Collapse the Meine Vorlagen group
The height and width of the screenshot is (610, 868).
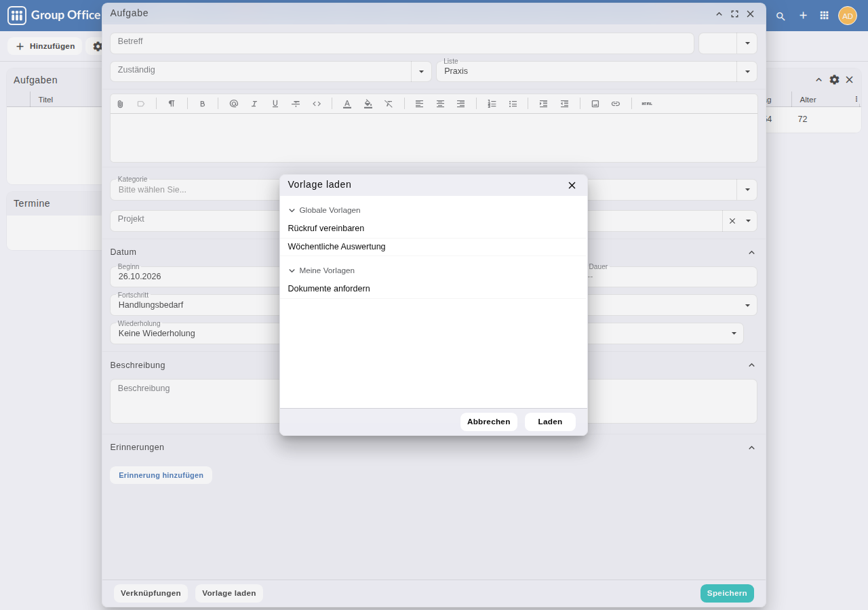tap(292, 270)
